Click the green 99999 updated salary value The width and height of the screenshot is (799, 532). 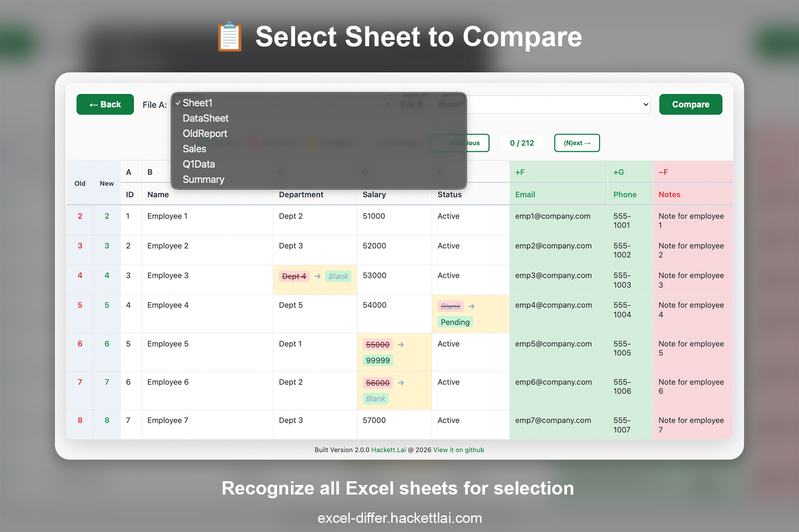coord(377,360)
